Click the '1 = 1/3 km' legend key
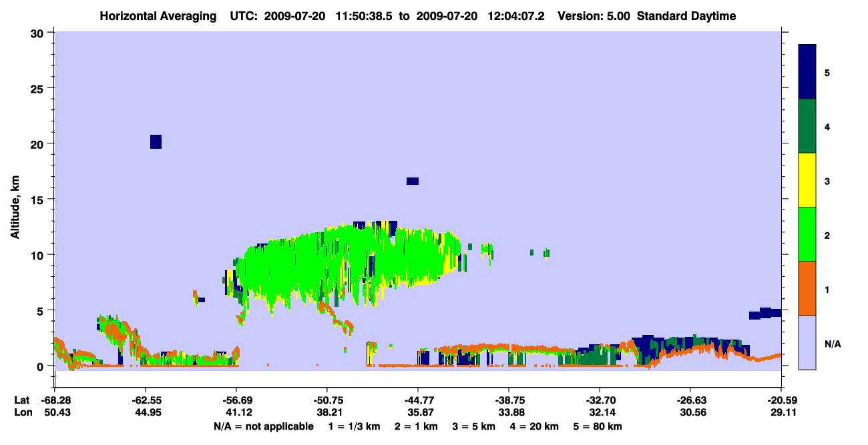Viewport: 868px width, 445px height. pyautogui.click(x=355, y=426)
